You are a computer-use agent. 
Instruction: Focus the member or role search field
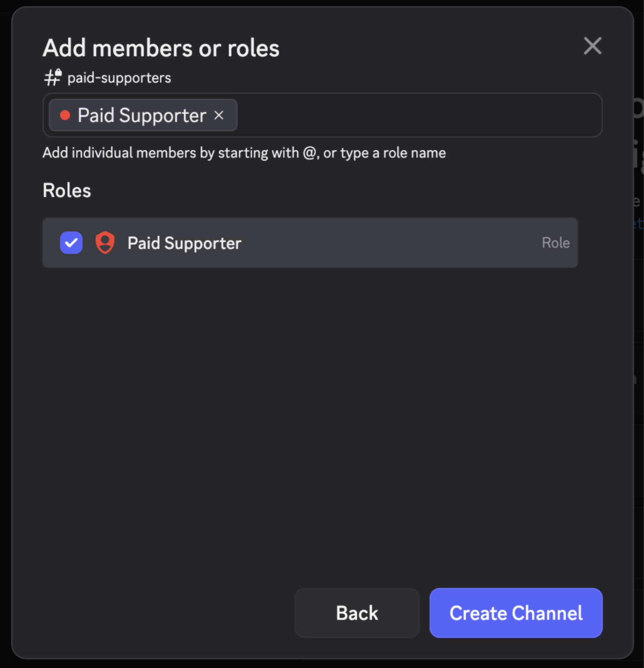pos(409,115)
